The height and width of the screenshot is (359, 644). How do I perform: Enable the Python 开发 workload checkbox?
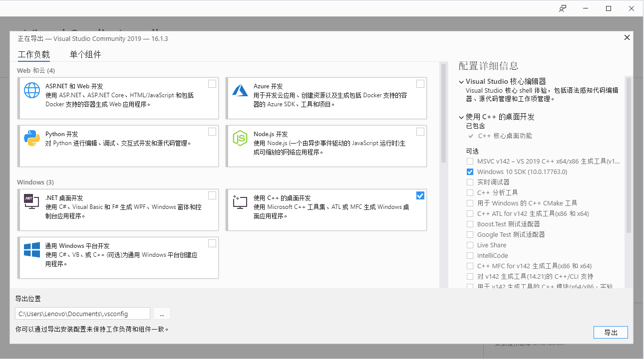[212, 132]
